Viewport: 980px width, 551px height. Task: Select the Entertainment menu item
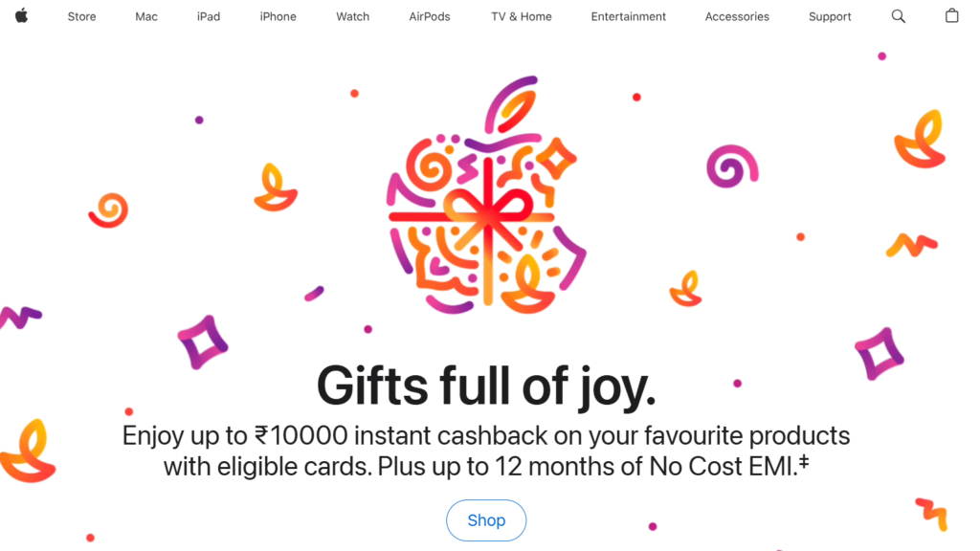628,17
